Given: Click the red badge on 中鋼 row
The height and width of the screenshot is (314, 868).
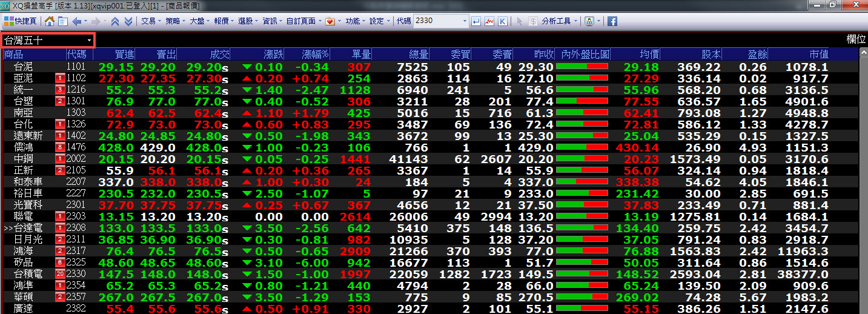Looking at the screenshot, I should (60, 159).
